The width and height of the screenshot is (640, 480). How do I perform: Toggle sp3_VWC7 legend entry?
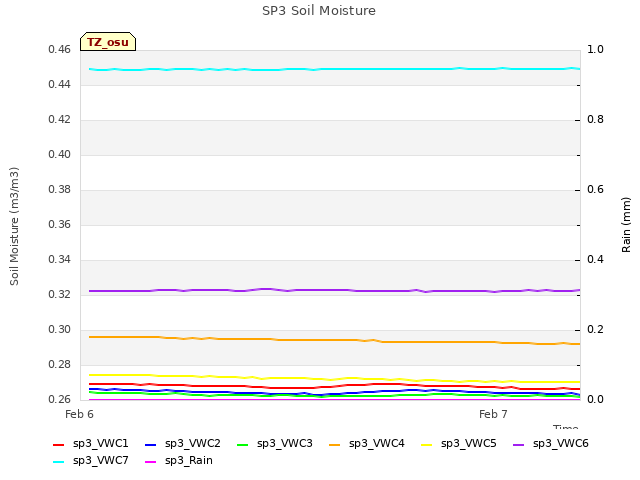pos(91,461)
